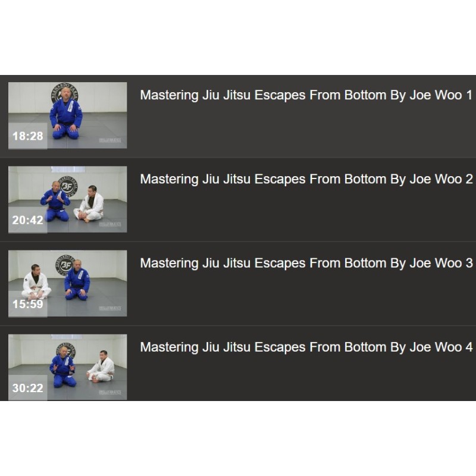476x476 pixels.
Task: Click the 20:42 duration badge
Action: click(x=27, y=220)
